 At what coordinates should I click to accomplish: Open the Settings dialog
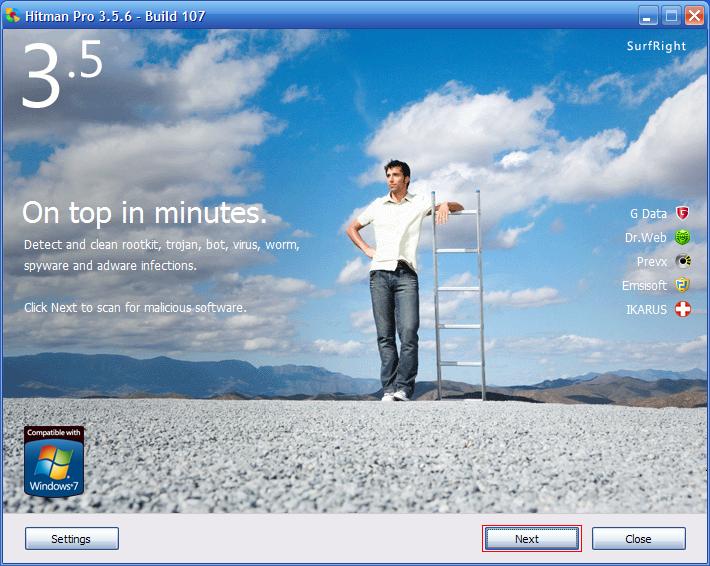click(x=72, y=538)
